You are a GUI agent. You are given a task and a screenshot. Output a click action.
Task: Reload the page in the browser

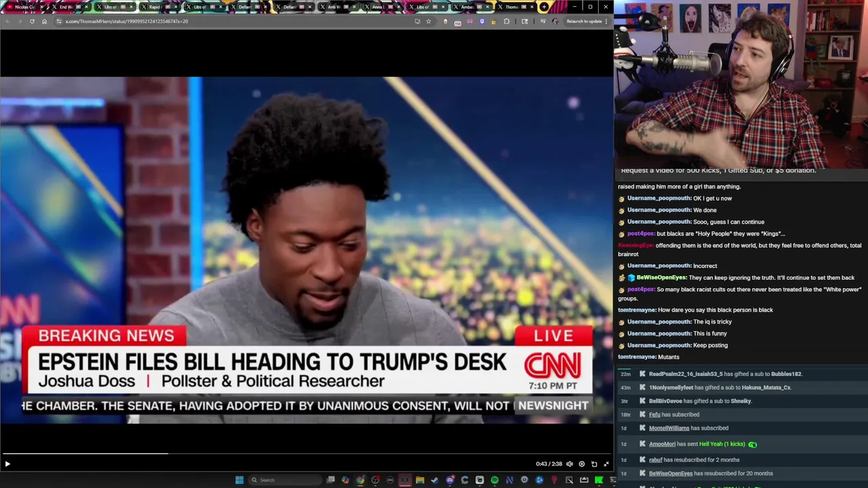pos(32,21)
